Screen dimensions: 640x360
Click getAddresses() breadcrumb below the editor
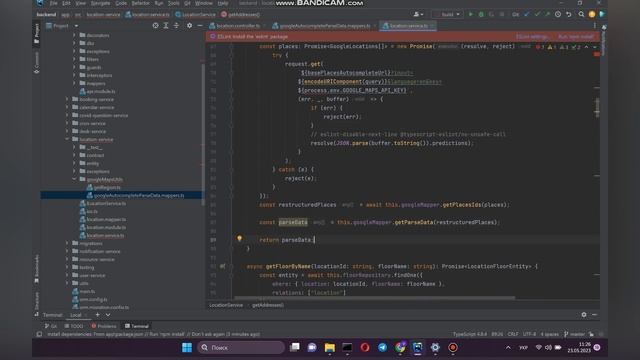pos(268,305)
